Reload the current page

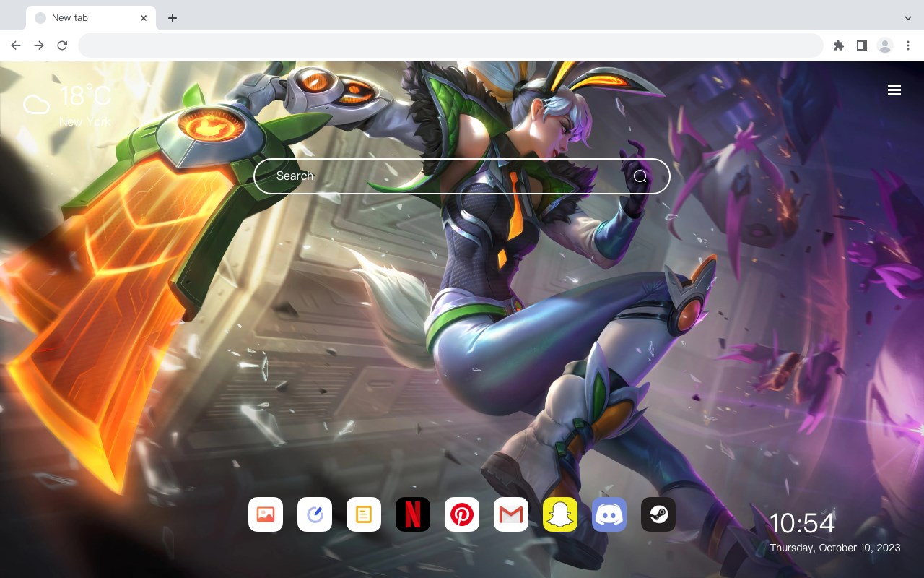[x=62, y=46]
